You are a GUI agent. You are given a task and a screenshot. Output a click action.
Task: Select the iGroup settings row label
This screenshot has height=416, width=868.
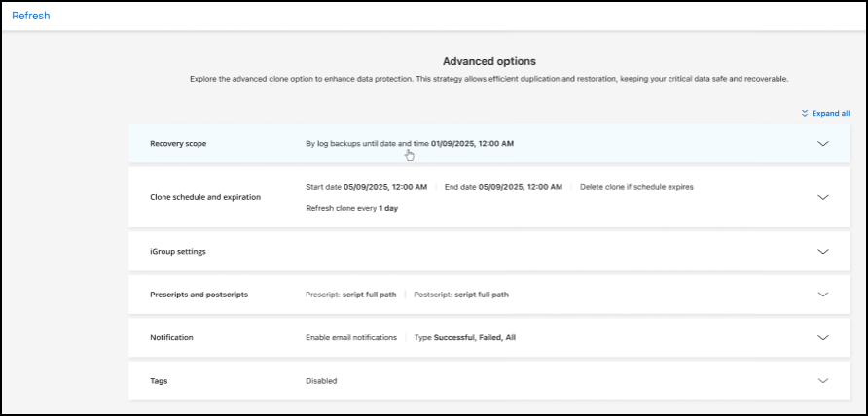pyautogui.click(x=177, y=251)
